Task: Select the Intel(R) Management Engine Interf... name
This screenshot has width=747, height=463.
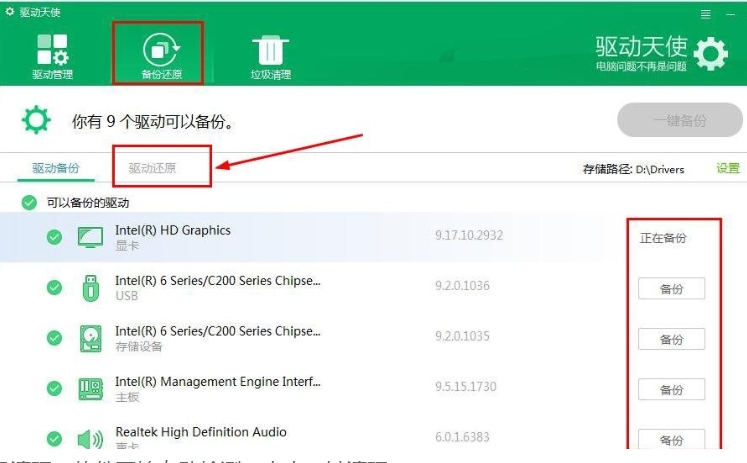Action: (x=218, y=382)
